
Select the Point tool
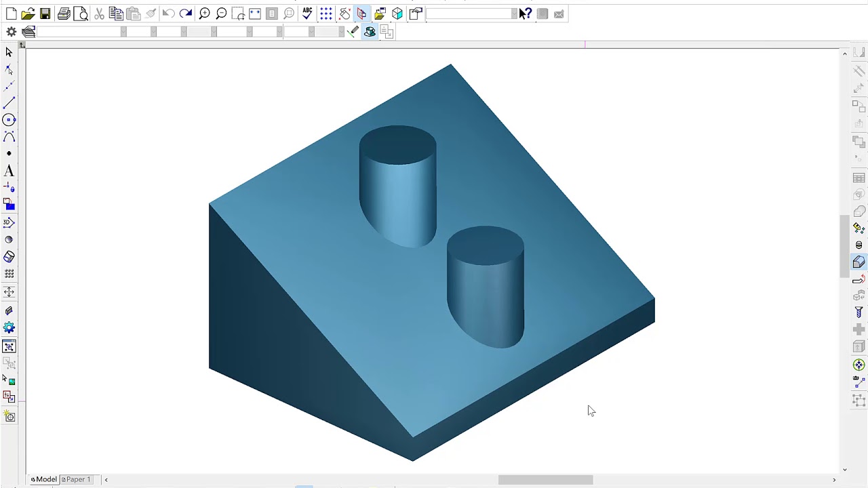point(9,154)
